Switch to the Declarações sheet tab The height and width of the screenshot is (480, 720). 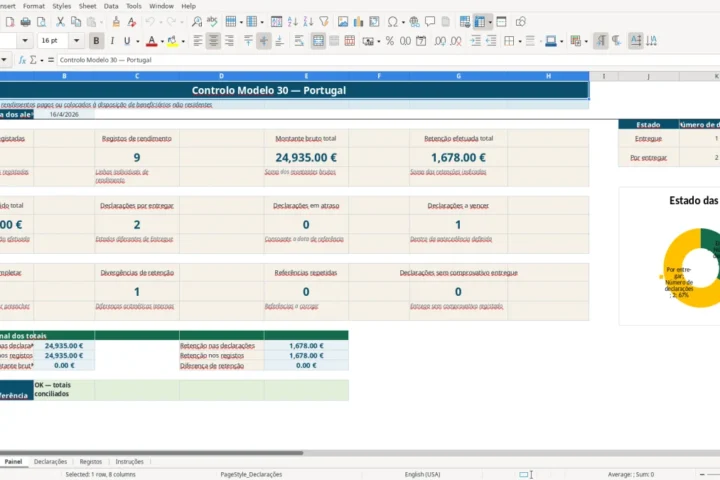coord(51,462)
